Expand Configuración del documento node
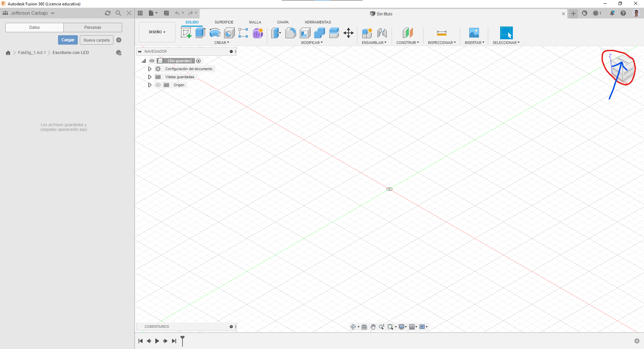The height and width of the screenshot is (349, 644). coord(150,69)
